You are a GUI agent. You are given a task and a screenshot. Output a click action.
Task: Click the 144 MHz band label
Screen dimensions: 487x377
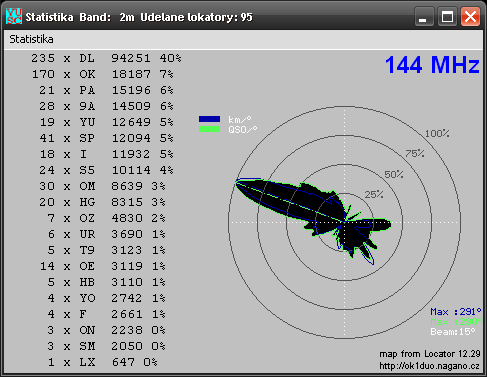[432, 65]
